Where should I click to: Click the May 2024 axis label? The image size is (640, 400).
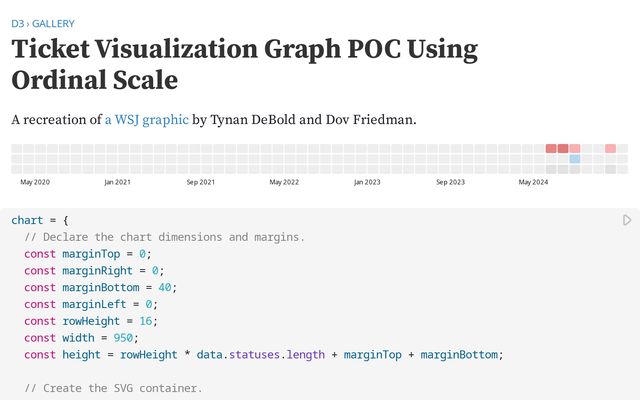pyautogui.click(x=533, y=183)
